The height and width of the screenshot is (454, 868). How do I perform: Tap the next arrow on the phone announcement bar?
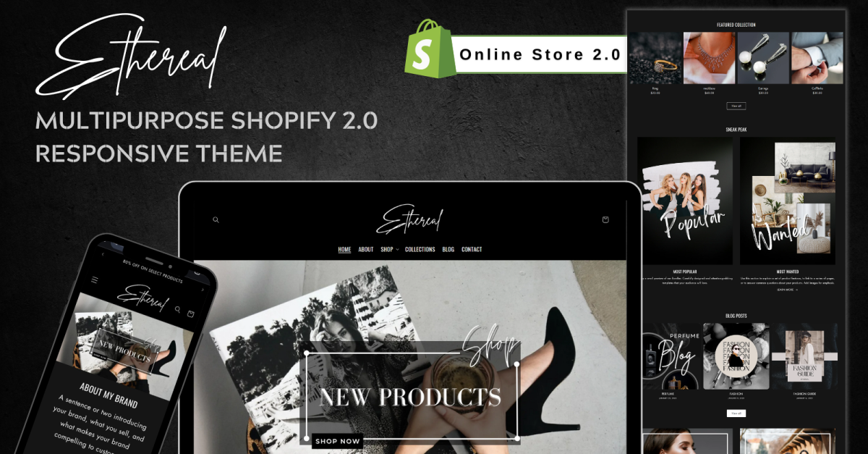tap(203, 289)
